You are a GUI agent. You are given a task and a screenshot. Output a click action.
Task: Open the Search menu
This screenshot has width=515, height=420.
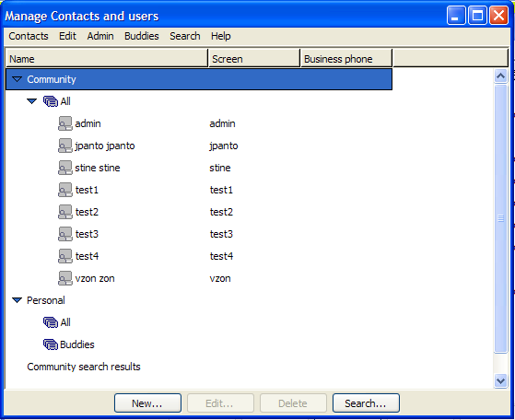185,36
